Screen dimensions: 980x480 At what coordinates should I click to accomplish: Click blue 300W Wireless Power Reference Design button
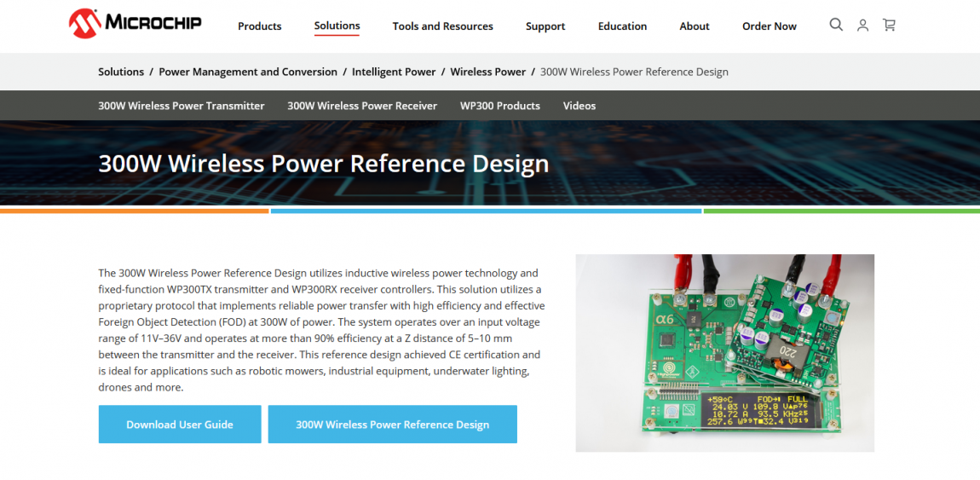tap(393, 425)
